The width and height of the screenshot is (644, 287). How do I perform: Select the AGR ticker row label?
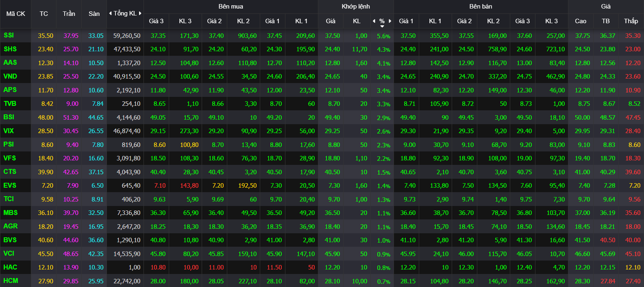click(11, 226)
